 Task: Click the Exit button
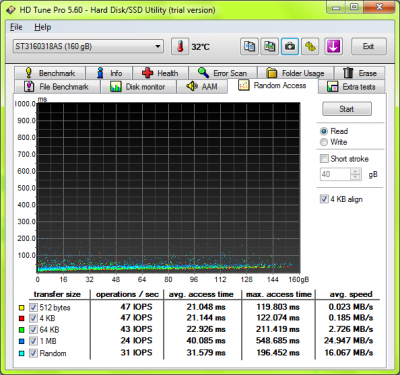pyautogui.click(x=368, y=46)
